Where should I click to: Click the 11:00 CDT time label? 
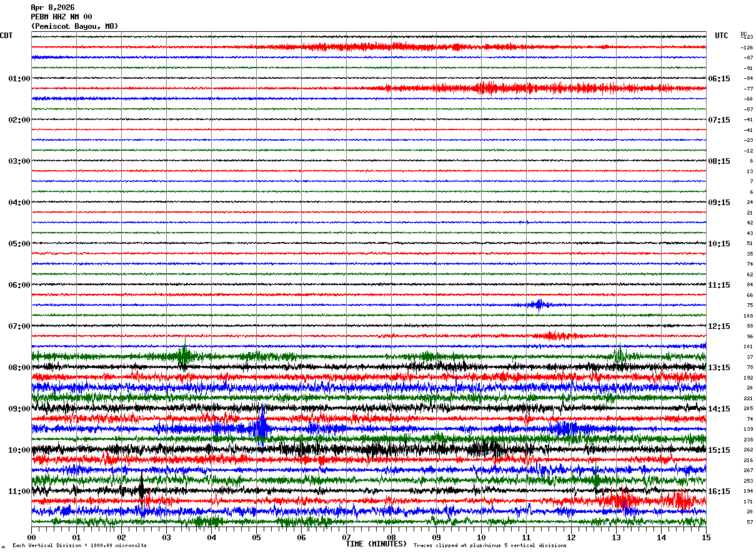tap(19, 491)
